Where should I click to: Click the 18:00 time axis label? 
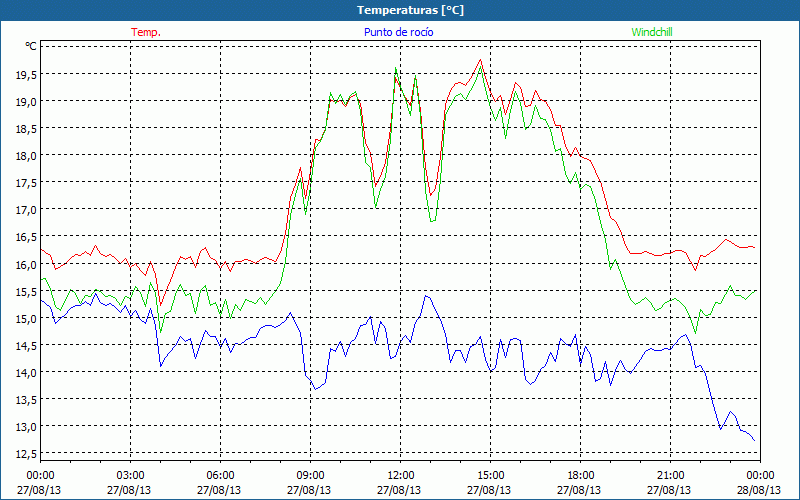click(x=580, y=475)
